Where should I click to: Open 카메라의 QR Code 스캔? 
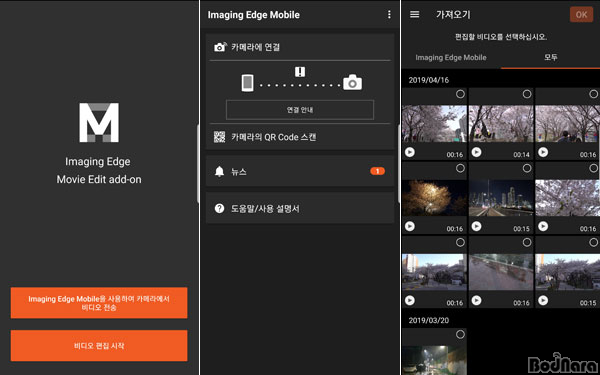click(300, 137)
